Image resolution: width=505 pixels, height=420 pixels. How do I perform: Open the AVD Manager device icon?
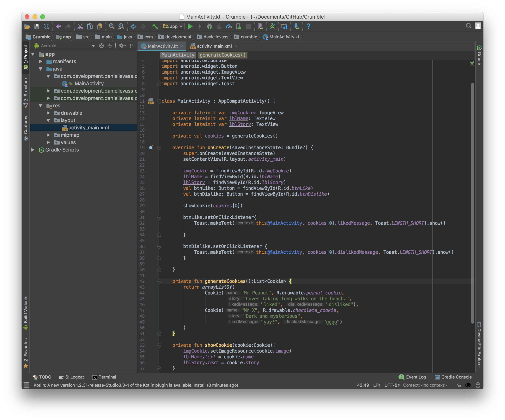260,27
